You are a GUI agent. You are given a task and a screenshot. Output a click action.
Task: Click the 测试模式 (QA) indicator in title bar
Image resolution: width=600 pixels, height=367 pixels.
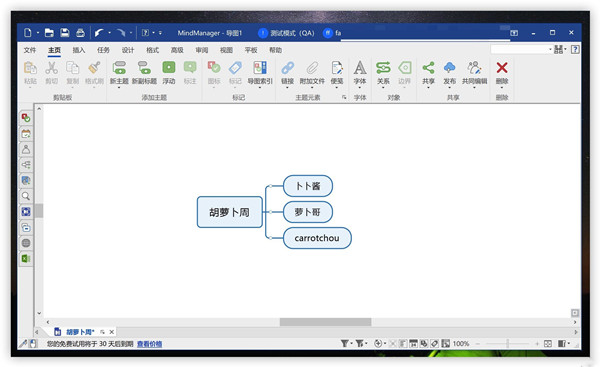coord(287,33)
